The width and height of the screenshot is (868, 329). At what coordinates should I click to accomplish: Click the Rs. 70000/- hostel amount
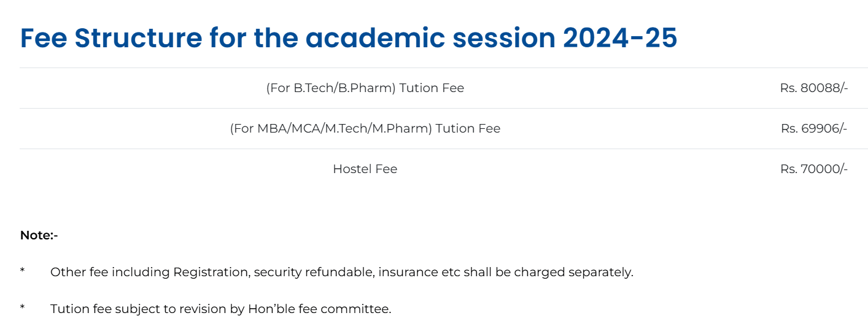tap(813, 169)
